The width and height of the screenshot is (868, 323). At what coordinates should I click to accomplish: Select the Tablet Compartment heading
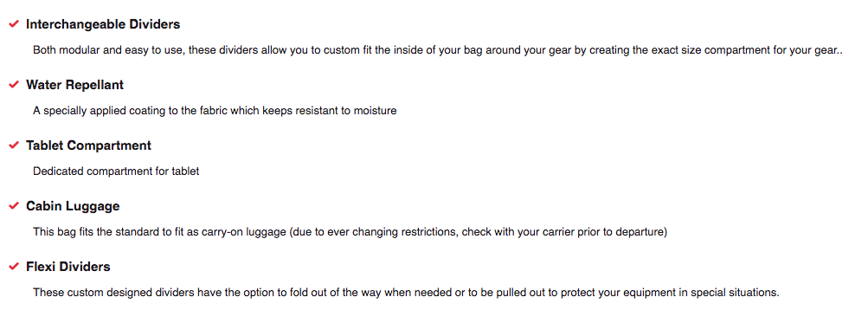click(88, 145)
